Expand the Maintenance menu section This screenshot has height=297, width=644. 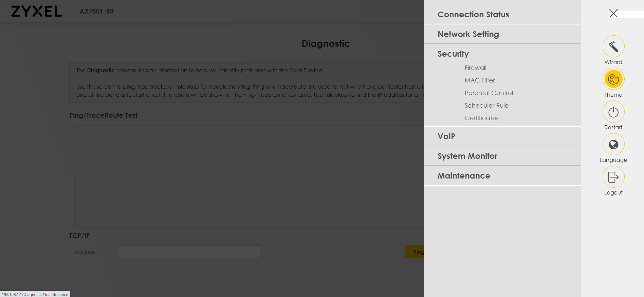tap(463, 176)
